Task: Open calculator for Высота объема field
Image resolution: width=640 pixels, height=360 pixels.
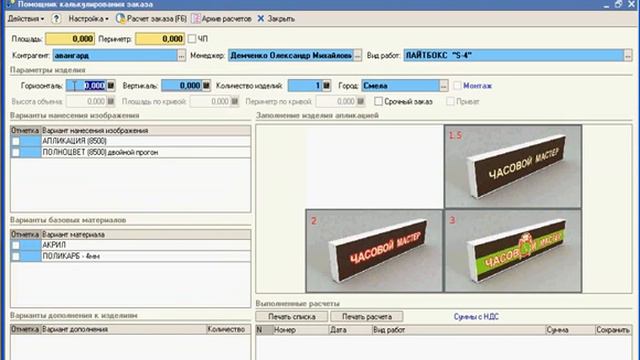Action: (111, 101)
